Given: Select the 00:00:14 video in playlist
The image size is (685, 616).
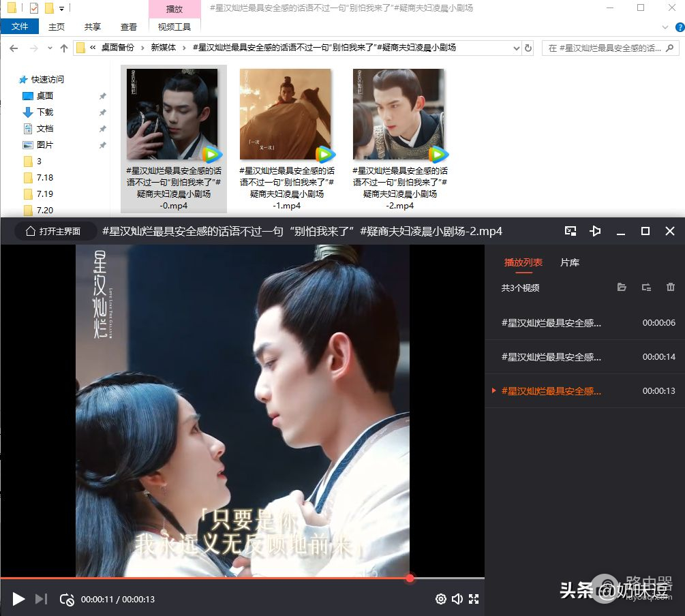Looking at the screenshot, I should [x=585, y=357].
